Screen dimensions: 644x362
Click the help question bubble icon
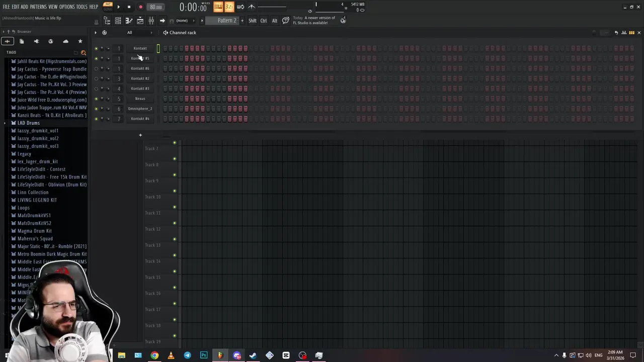coord(286,21)
